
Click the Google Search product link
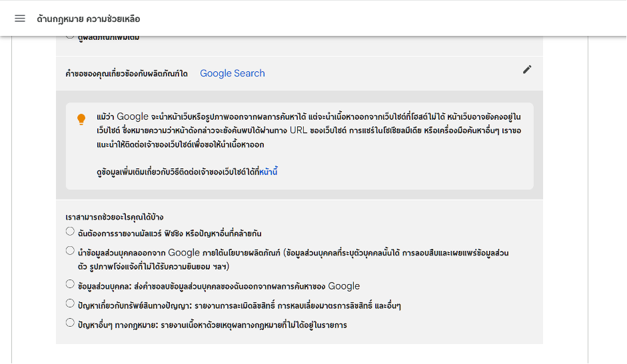tap(232, 73)
